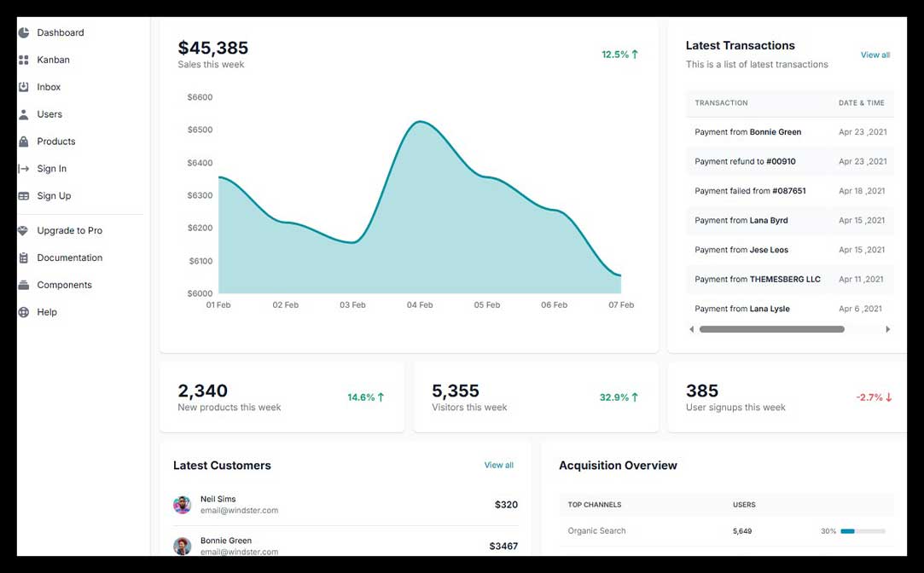Open the Sign Up page from the sidebar

click(55, 196)
